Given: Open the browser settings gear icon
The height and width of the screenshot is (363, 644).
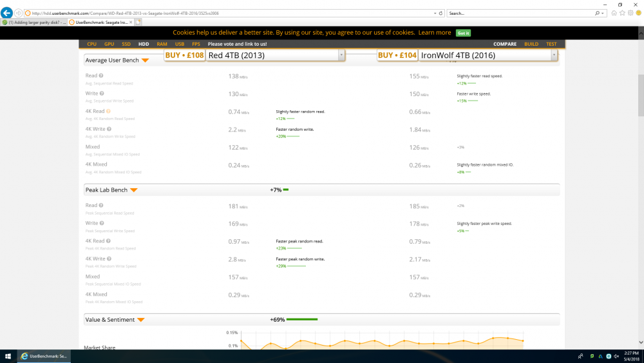Looking at the screenshot, I should coord(630,13).
